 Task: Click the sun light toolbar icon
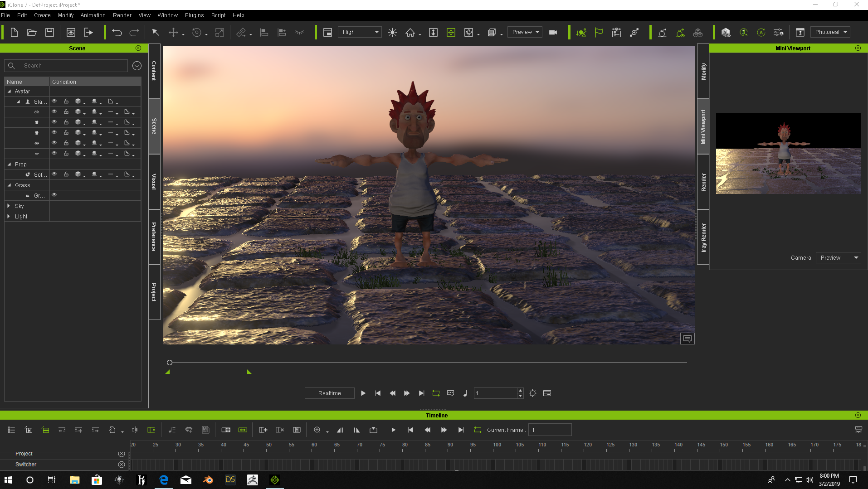click(x=392, y=32)
